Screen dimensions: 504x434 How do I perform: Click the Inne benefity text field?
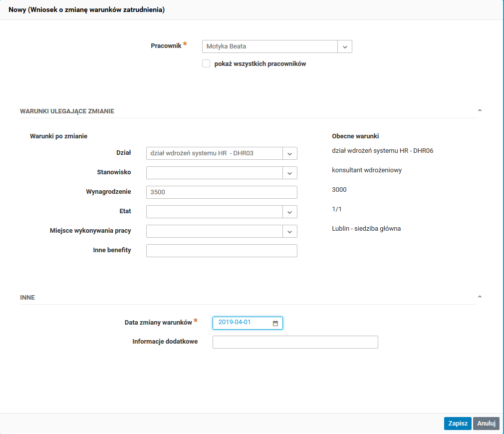[222, 251]
